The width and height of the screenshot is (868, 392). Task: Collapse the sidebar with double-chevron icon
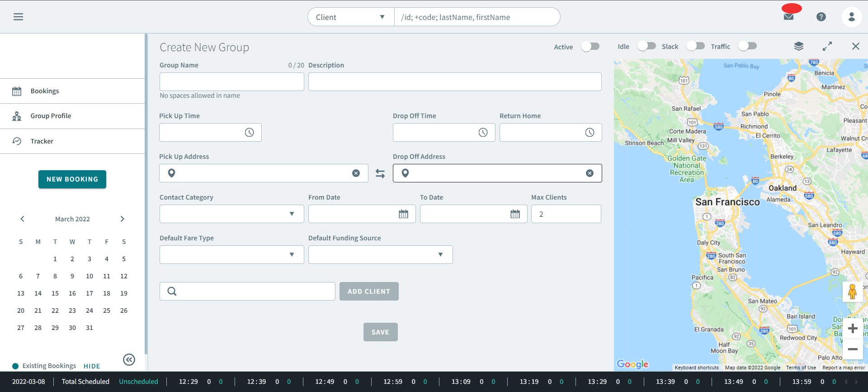[x=129, y=359]
